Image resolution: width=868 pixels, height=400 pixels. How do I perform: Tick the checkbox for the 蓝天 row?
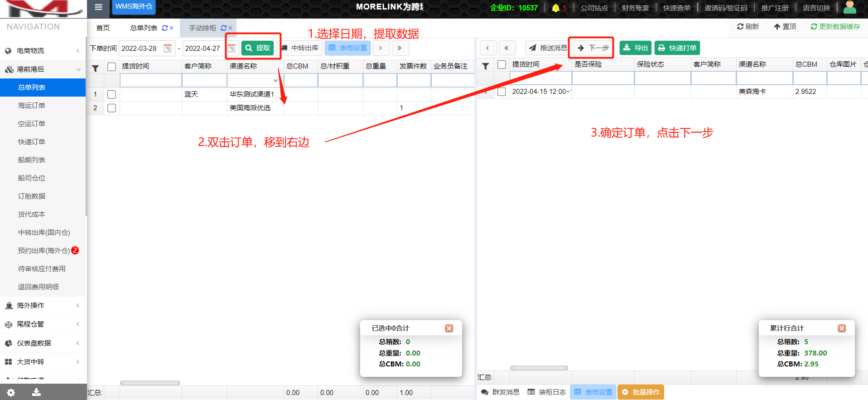click(112, 94)
